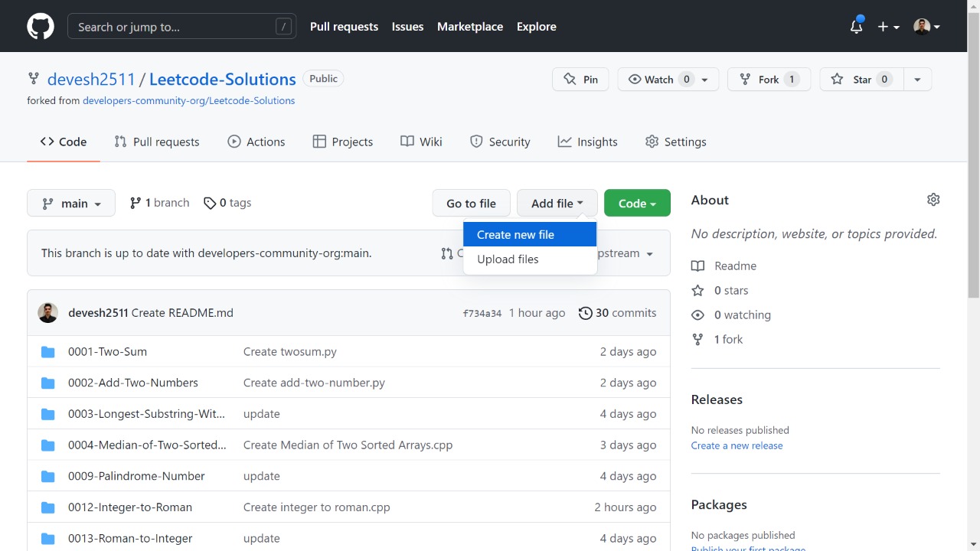The image size is (980, 551).
Task: Click the 0009-Palindrome-Number folder icon
Action: click(48, 476)
